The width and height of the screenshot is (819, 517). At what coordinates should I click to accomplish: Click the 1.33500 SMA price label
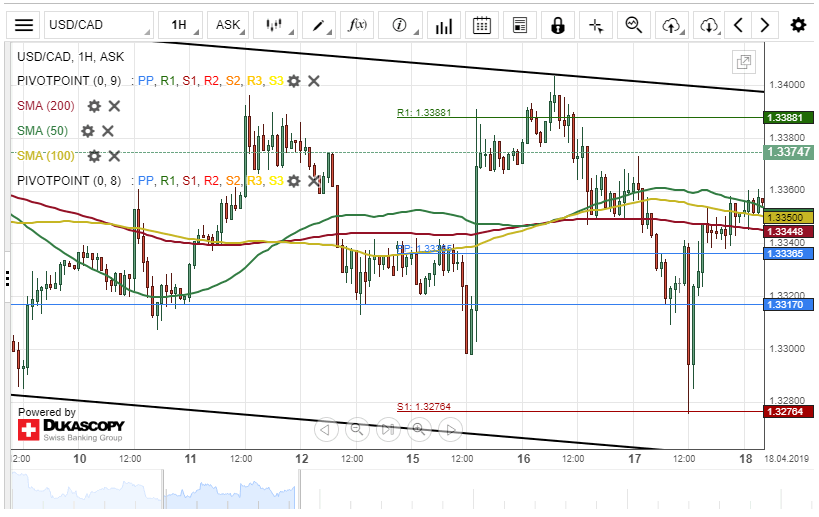click(788, 217)
